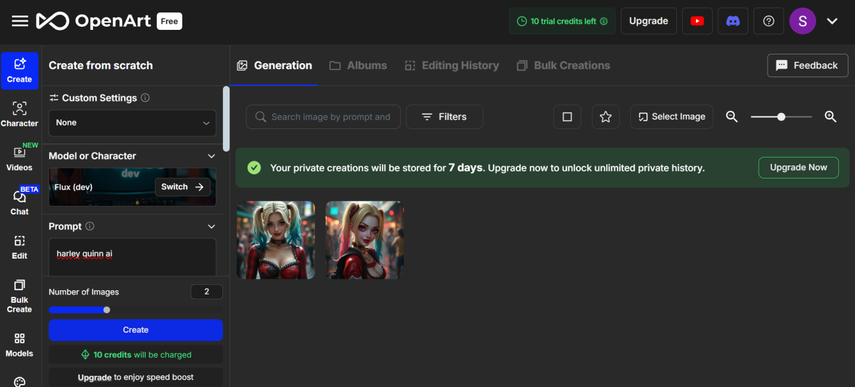Open the second Harley Quinn thumbnail
The height and width of the screenshot is (387, 855).
(365, 240)
